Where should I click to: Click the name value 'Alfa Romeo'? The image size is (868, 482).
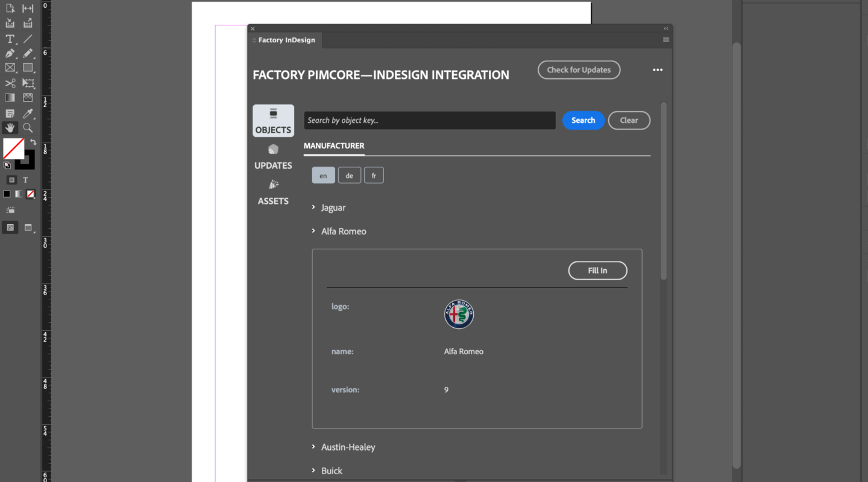coord(464,351)
